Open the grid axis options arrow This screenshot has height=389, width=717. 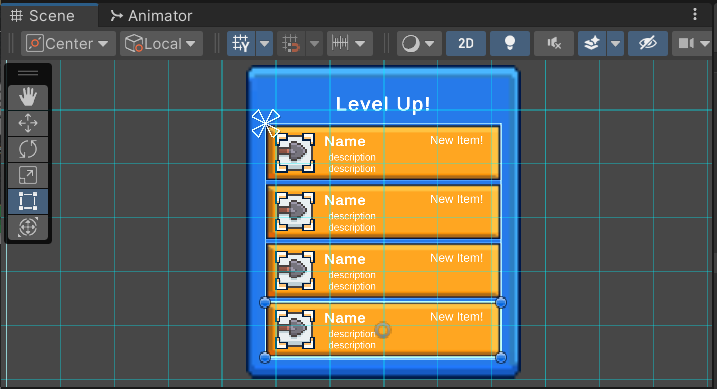pos(264,44)
